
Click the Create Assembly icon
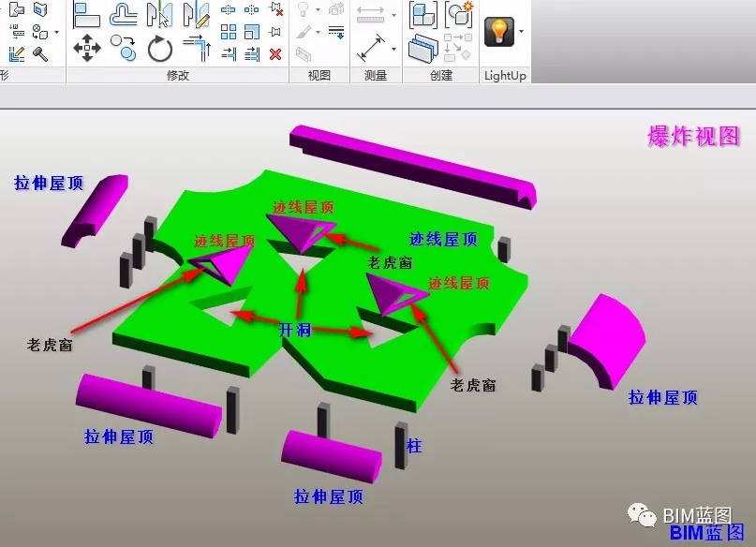[x=422, y=15]
